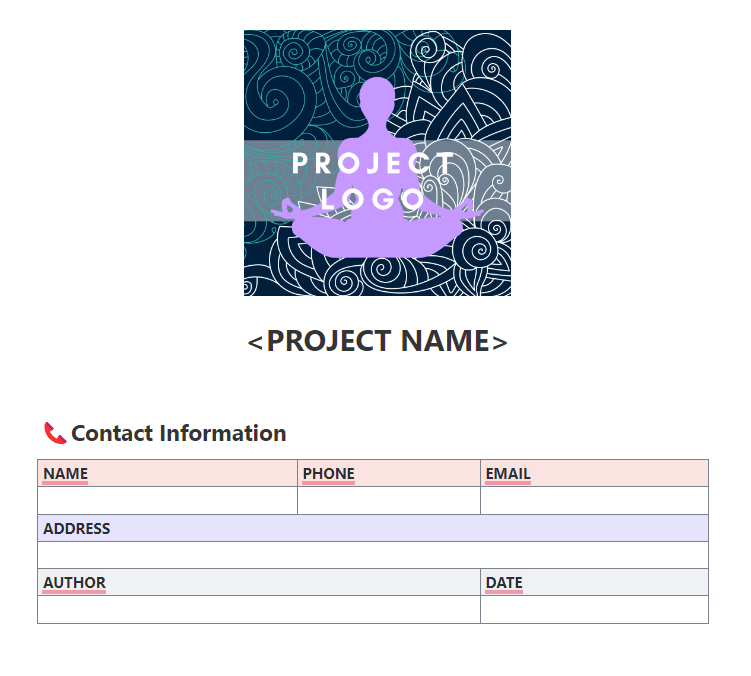Click the white LOGO text on the logo
The image size is (751, 676).
point(374,199)
